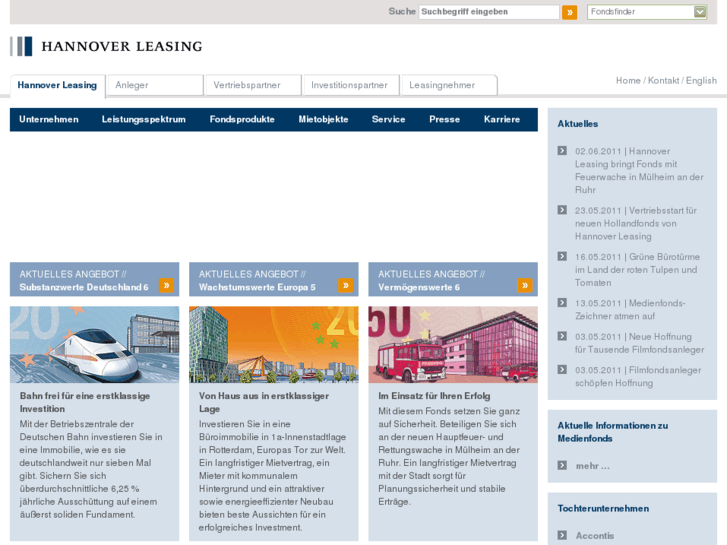The height and width of the screenshot is (545, 727).
Task: Read news 'Grüne Bürotürme im Land der roten Tulpen'
Action: (638, 270)
